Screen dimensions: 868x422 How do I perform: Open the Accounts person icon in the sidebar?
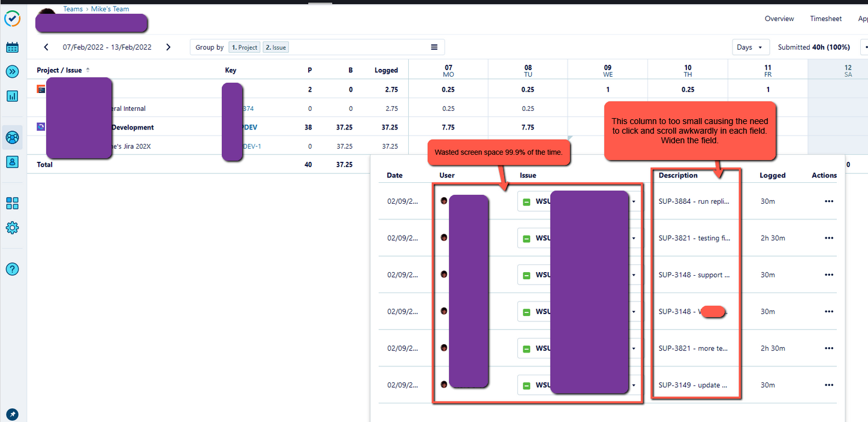12,162
